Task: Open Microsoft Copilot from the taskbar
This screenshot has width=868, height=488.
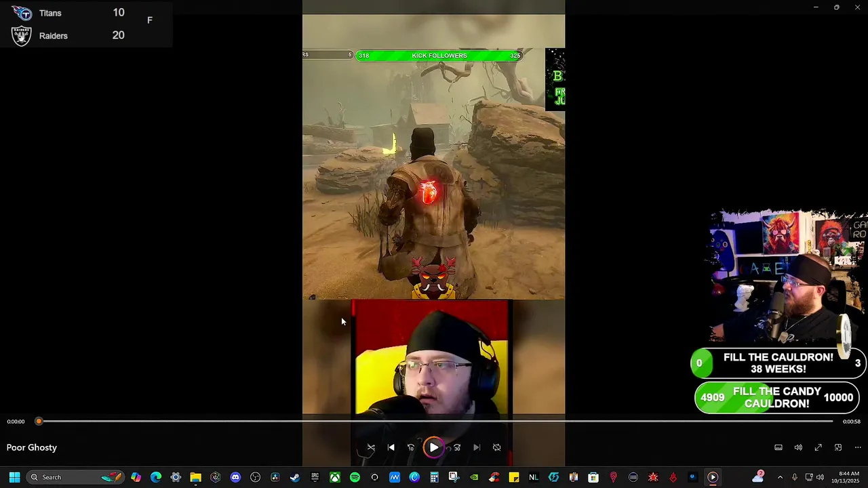Action: pyautogui.click(x=136, y=477)
